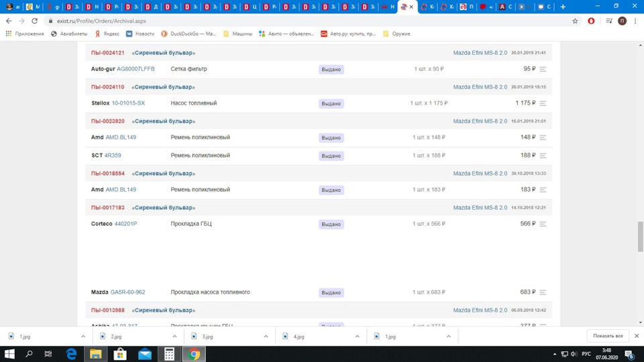Open part number 10-01015-SX
This screenshot has height=362, width=644.
[x=128, y=103]
